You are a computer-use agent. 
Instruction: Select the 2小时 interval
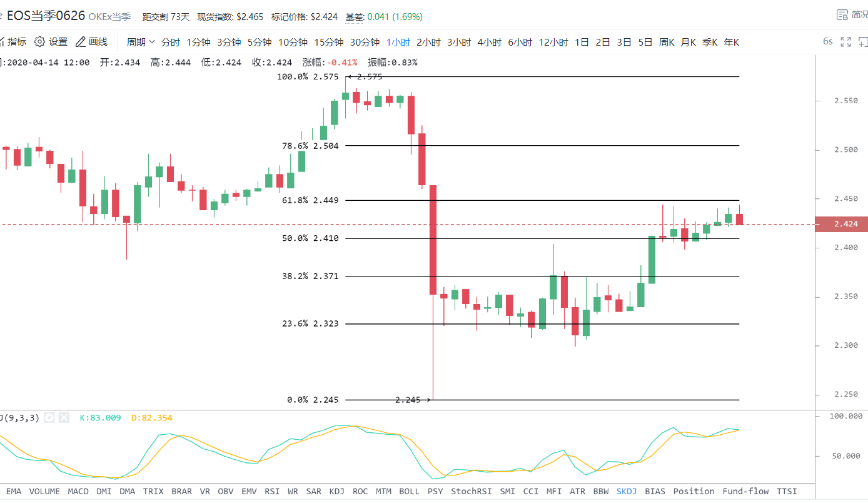tap(428, 43)
